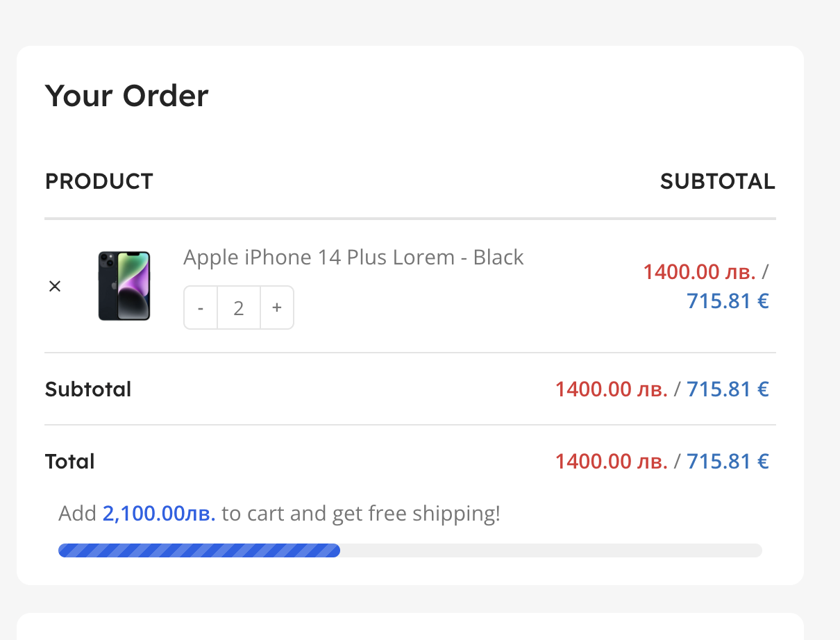Open the Apple iPhone 14 Plus Lorem link
Image resolution: width=840 pixels, height=640 pixels.
(x=353, y=258)
